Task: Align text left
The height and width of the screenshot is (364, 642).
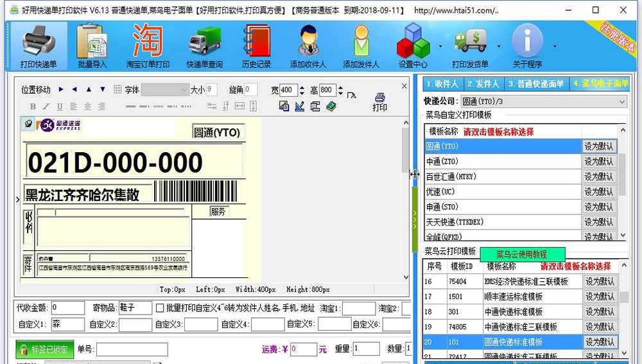Action: (x=74, y=107)
